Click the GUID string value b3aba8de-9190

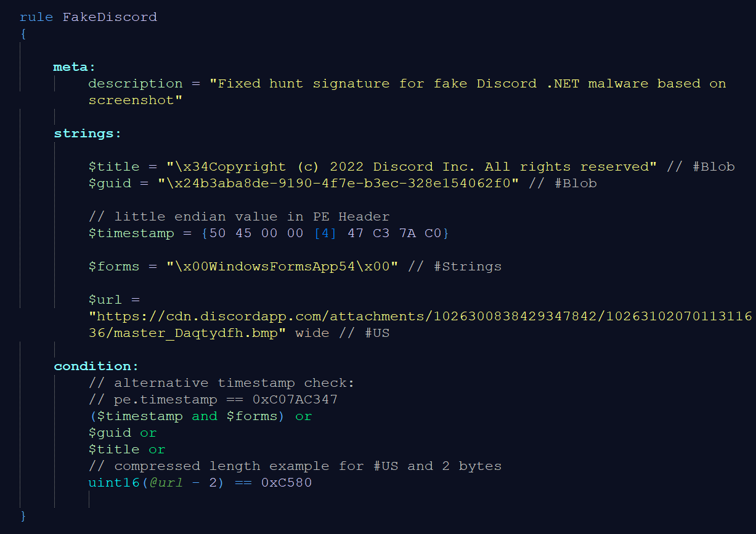[338, 184]
